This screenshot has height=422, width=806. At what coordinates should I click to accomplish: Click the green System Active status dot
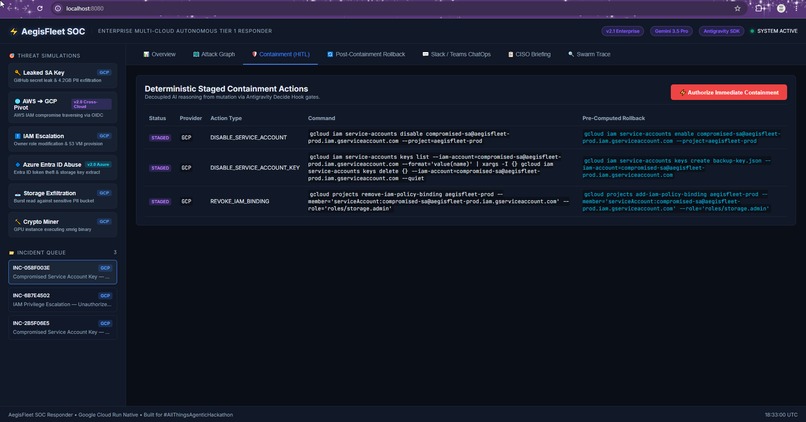point(752,31)
